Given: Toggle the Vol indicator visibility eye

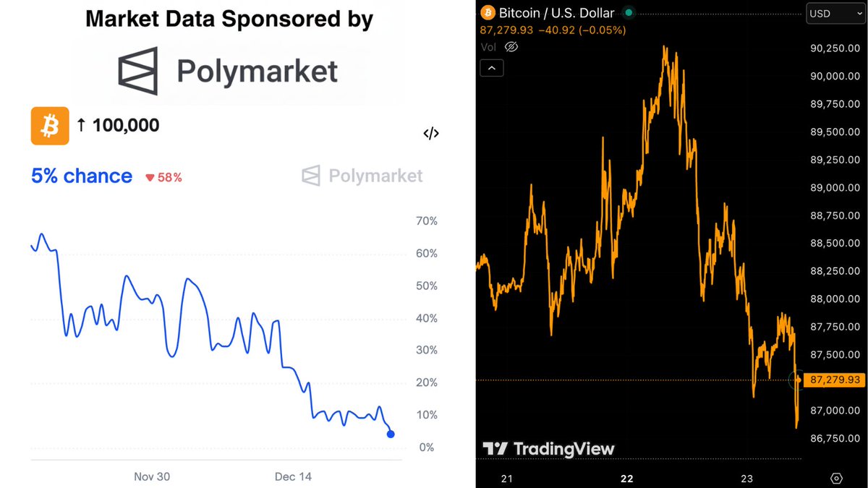Looking at the screenshot, I should tap(511, 47).
